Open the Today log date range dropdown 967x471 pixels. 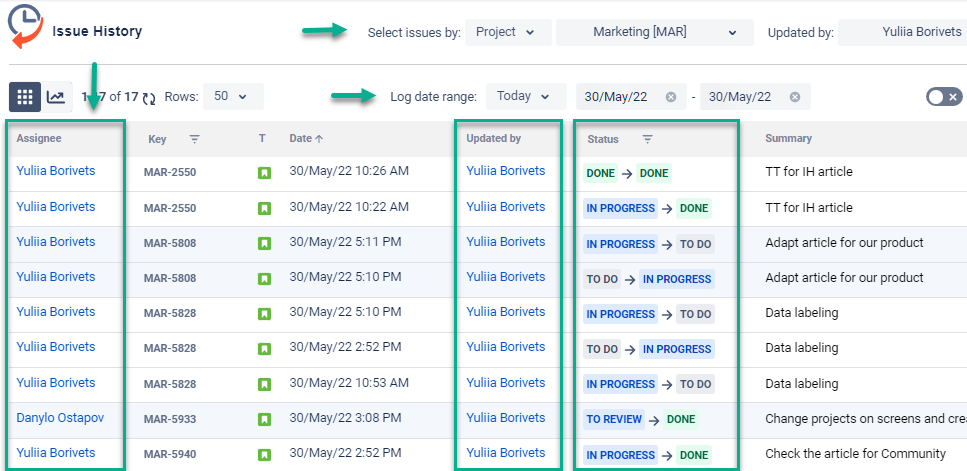[526, 97]
